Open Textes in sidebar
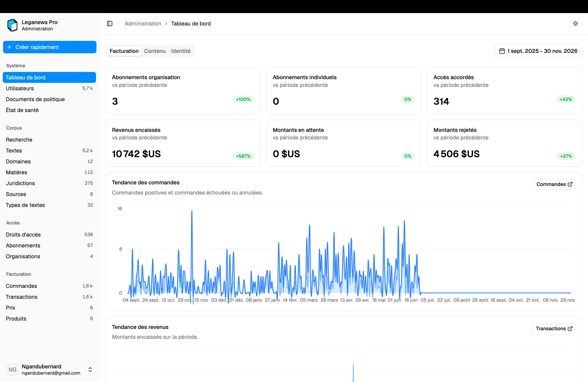 [x=49, y=151]
